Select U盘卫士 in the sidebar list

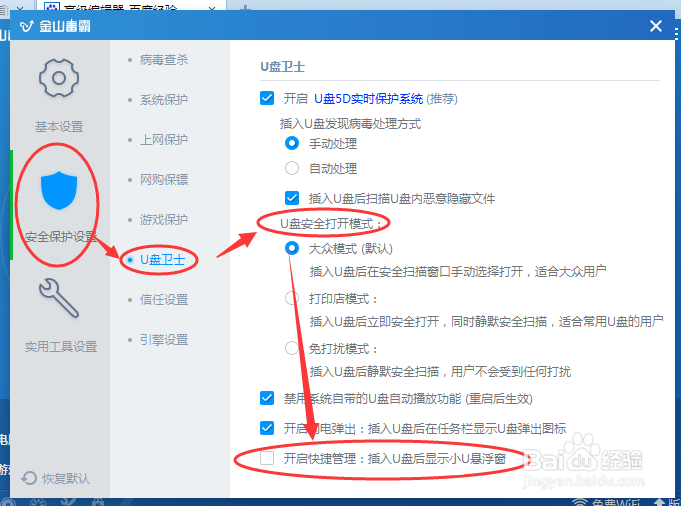click(x=162, y=260)
